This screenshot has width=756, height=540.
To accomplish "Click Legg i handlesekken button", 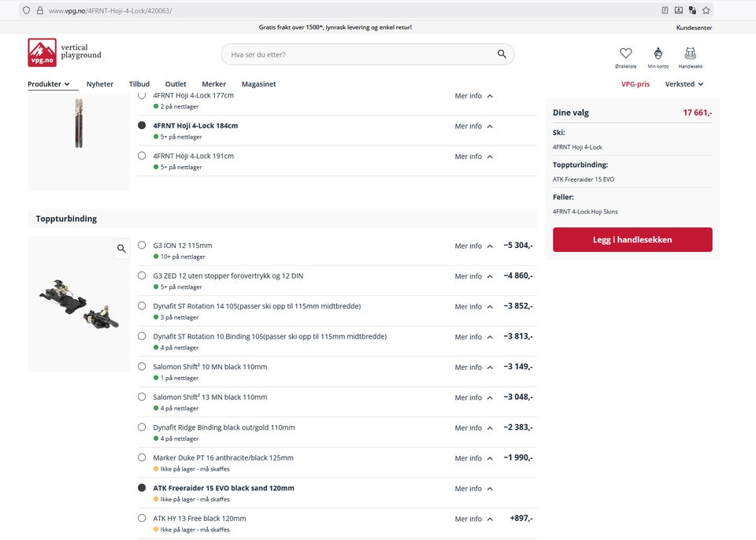I will [632, 240].
